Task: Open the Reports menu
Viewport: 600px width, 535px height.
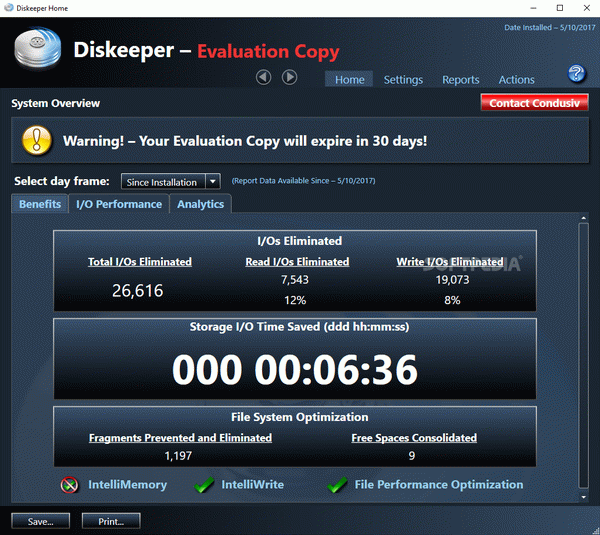Action: coord(461,80)
